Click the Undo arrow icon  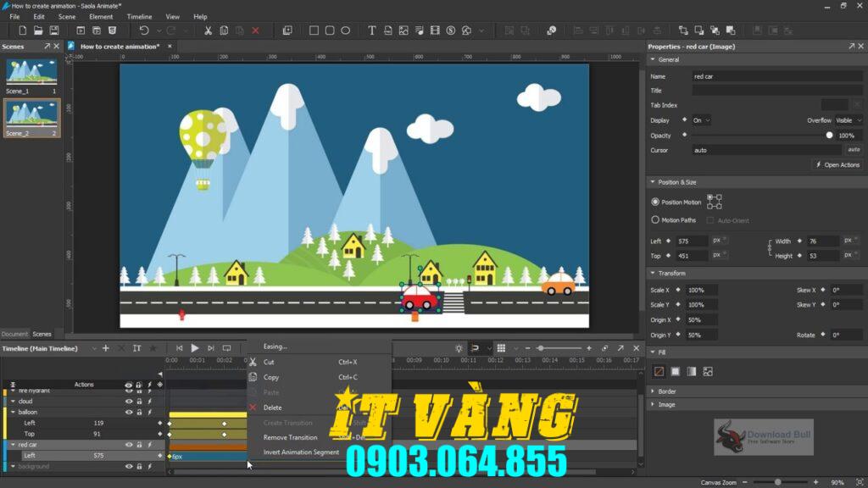145,30
